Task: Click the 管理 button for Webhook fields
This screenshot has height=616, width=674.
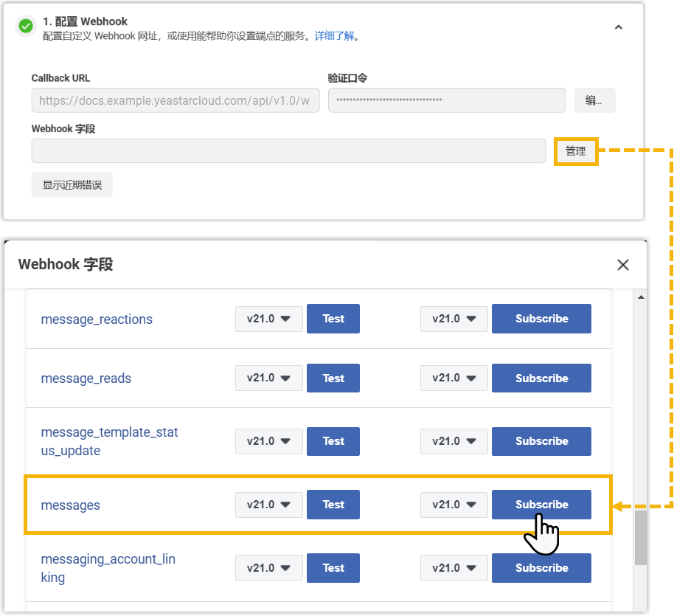Action: (x=575, y=151)
